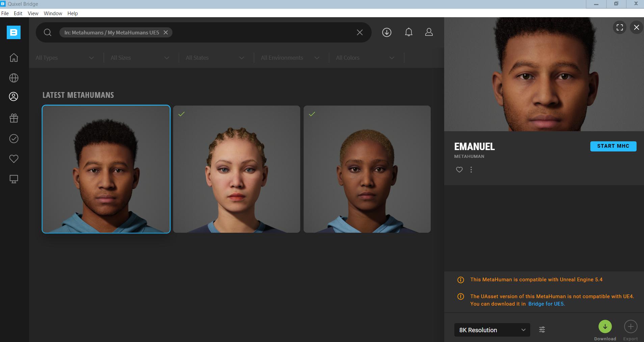Open the Favorites heart sidebar section
The width and height of the screenshot is (644, 342).
tap(14, 159)
